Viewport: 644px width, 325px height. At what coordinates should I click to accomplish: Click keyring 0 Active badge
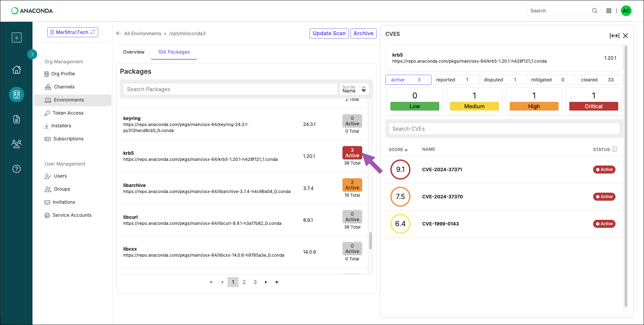tap(352, 121)
